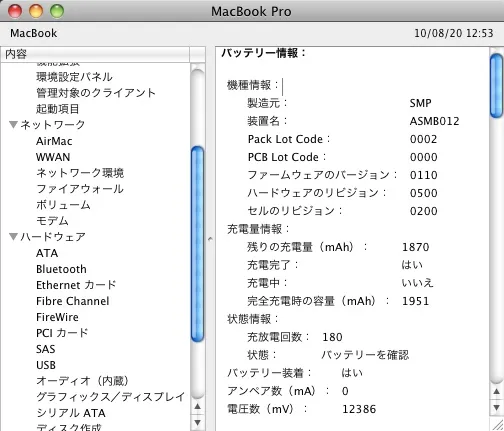
Task: Collapse the ネットワーク section triangle
Action: tap(13, 125)
